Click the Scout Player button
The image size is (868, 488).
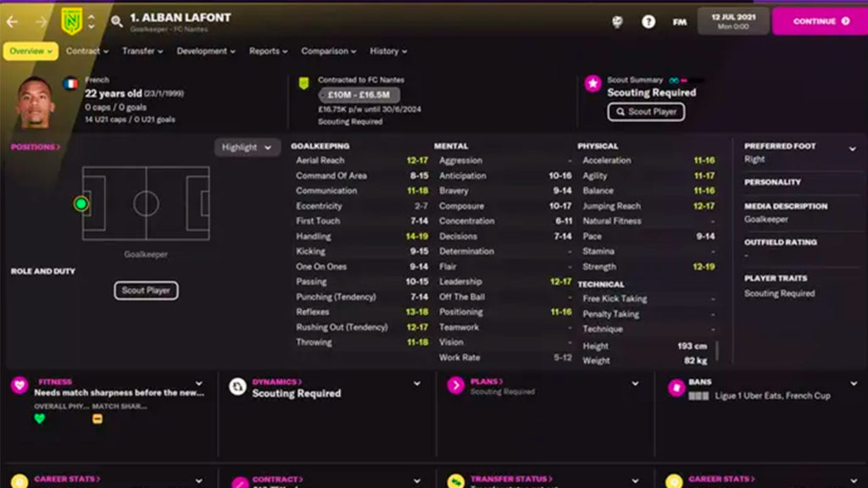pyautogui.click(x=646, y=112)
